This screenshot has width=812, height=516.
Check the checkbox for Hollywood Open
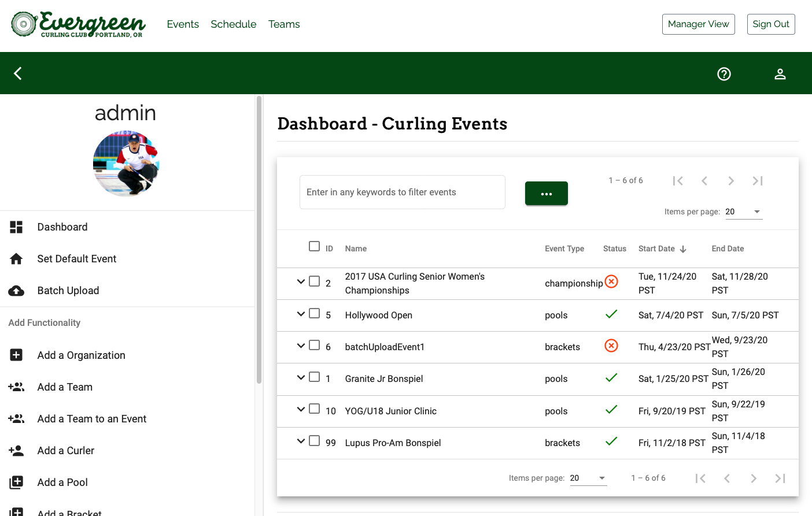tap(314, 313)
